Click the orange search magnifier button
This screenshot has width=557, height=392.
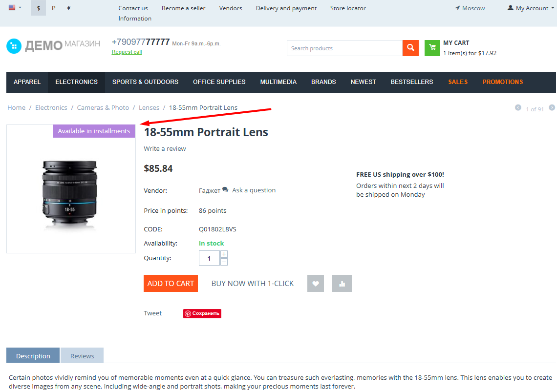pyautogui.click(x=410, y=48)
